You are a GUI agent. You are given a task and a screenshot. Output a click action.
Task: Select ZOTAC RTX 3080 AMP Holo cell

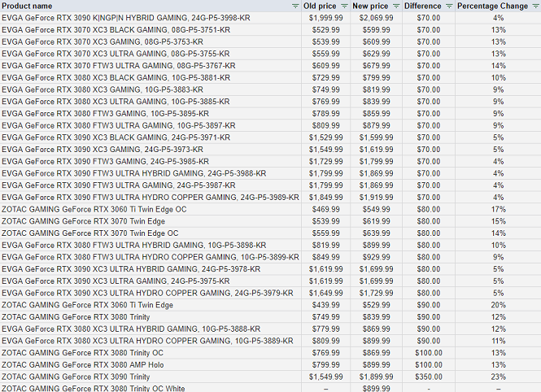(x=151, y=365)
